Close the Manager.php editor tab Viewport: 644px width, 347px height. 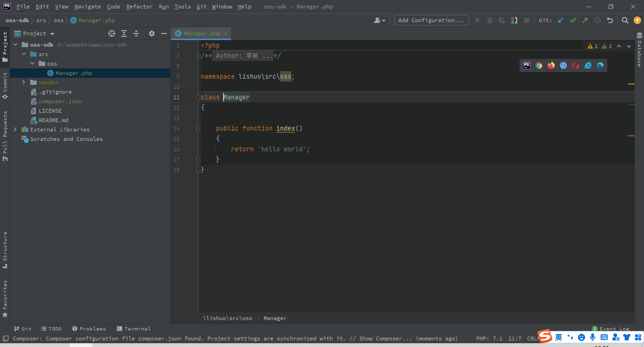[226, 33]
